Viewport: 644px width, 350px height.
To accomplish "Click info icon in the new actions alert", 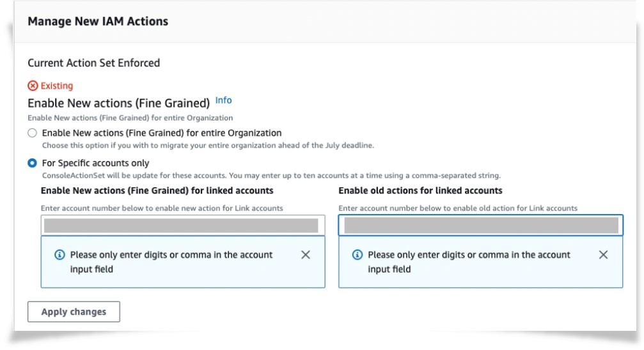I will [x=59, y=255].
